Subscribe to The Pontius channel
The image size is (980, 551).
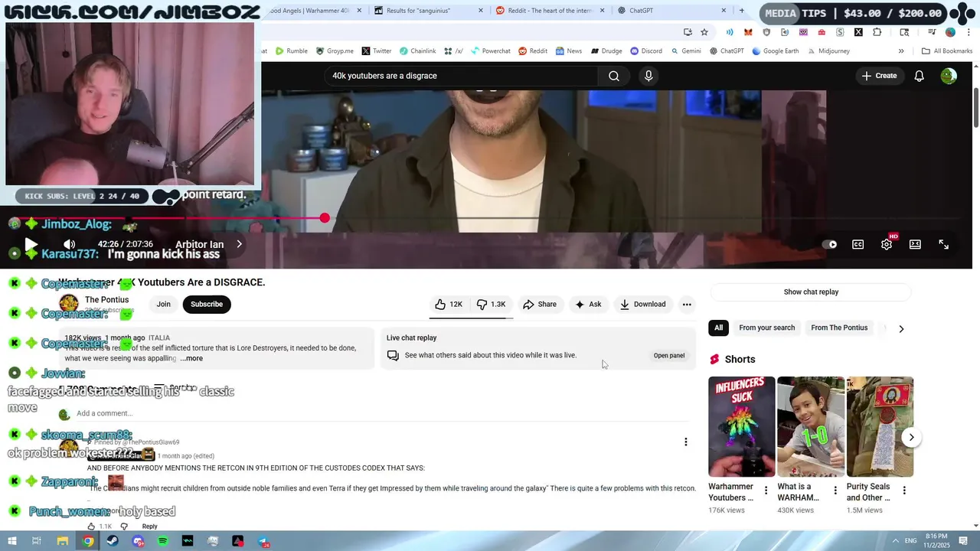(207, 304)
